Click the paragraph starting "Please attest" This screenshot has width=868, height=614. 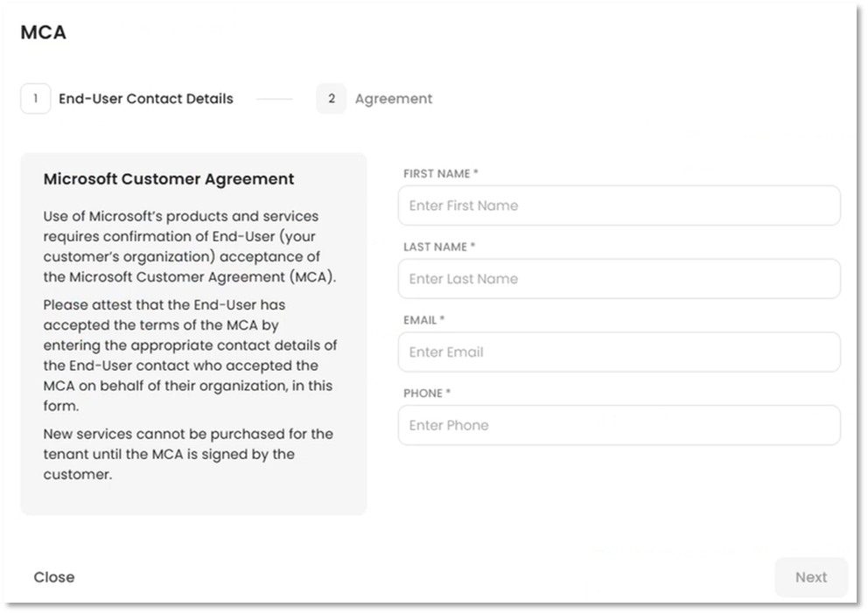coord(189,355)
